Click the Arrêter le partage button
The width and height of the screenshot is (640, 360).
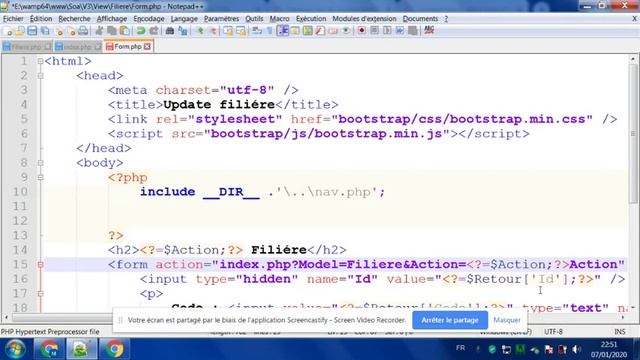pyautogui.click(x=450, y=320)
